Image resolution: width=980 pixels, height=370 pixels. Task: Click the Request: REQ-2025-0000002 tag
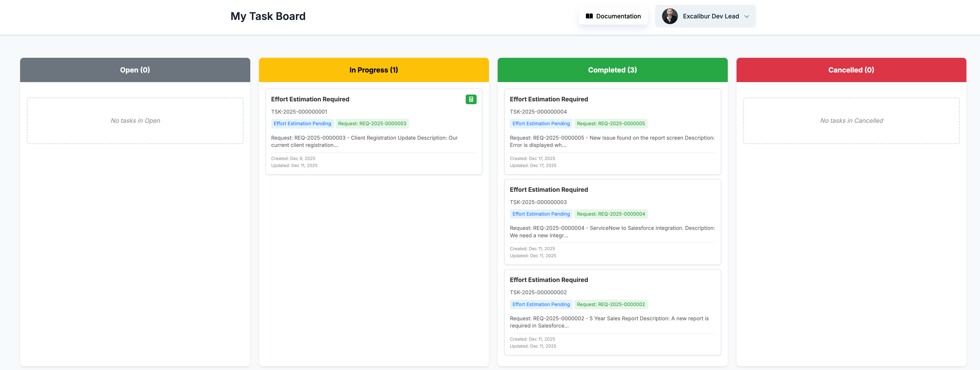coord(611,304)
